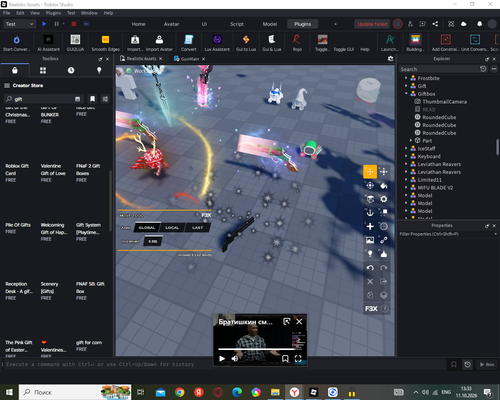Choose the F3X lighting bulb tool
The image size is (500, 400).
coord(370,254)
